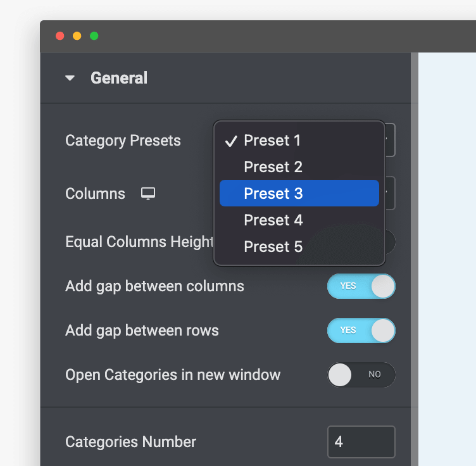
Task: Open the Columns dropdown
Action: tap(391, 193)
